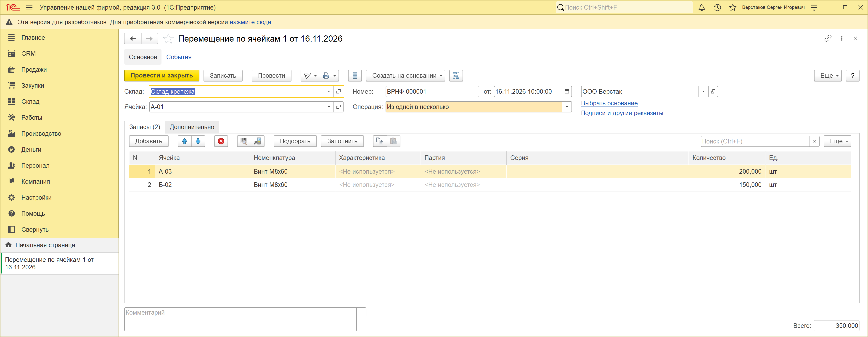Viewport: 868px width, 337px height.
Task: Open Подписи и другие реквизиты link
Action: pos(622,113)
